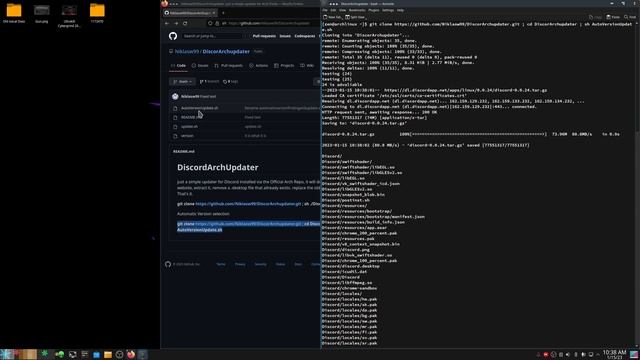Click the Firefox icon in taskbar
This screenshot has width=640, height=360.
click(131, 354)
